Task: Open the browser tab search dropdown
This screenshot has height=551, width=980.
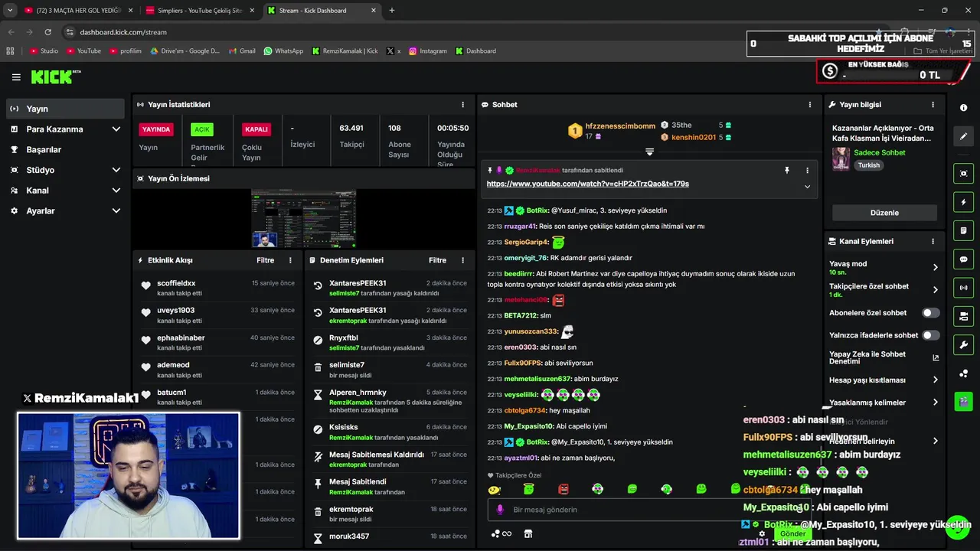Action: click(x=10, y=11)
